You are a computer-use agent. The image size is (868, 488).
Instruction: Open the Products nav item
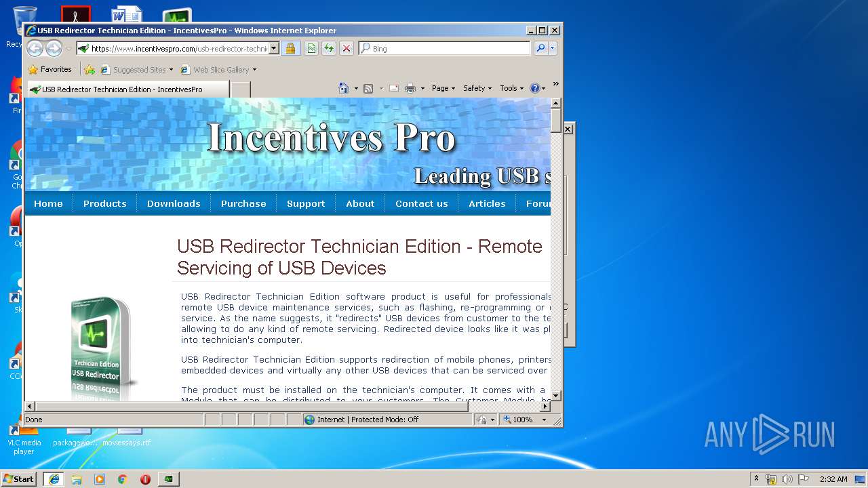pyautogui.click(x=104, y=203)
